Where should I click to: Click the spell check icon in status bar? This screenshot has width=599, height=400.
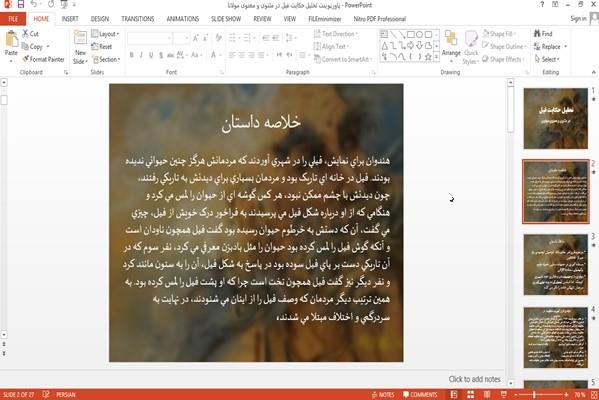46,394
